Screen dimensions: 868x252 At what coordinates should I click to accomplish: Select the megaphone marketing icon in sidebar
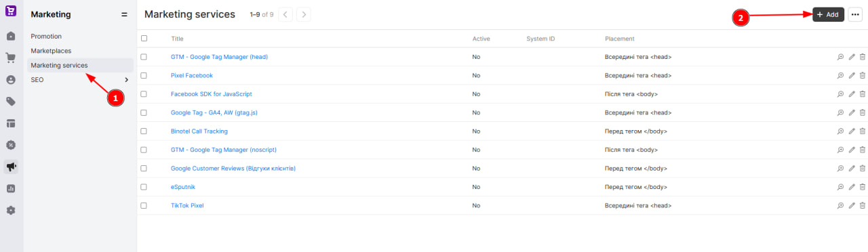(11, 167)
